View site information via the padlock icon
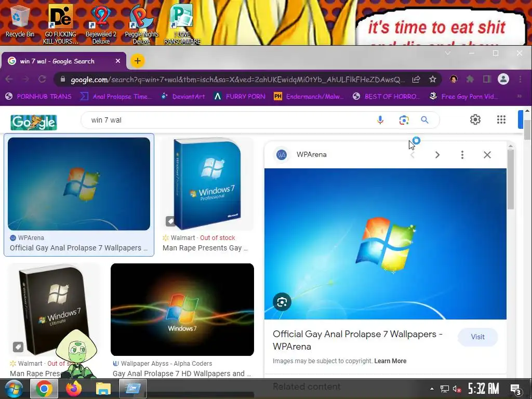The height and width of the screenshot is (399, 532). point(62,79)
